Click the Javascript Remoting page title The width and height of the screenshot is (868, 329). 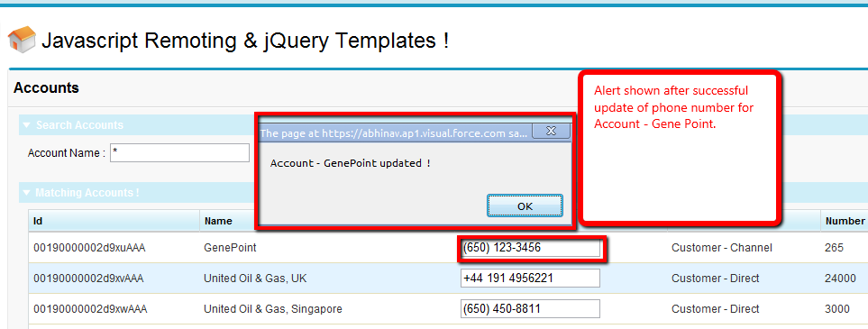(x=245, y=41)
